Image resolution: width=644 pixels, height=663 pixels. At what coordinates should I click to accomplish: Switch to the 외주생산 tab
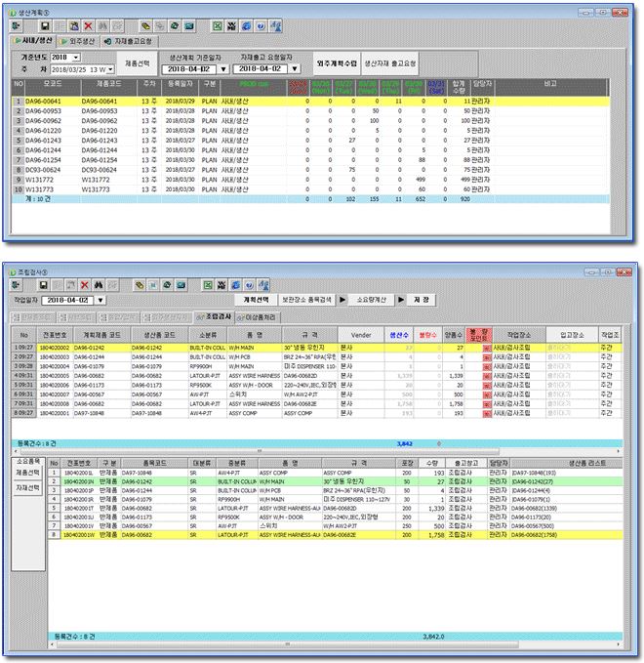85,41
